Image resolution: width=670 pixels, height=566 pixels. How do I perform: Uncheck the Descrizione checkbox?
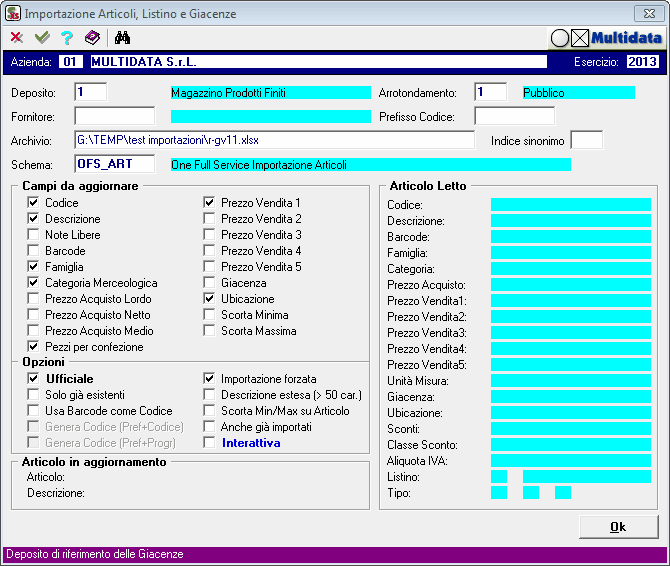coord(33,219)
